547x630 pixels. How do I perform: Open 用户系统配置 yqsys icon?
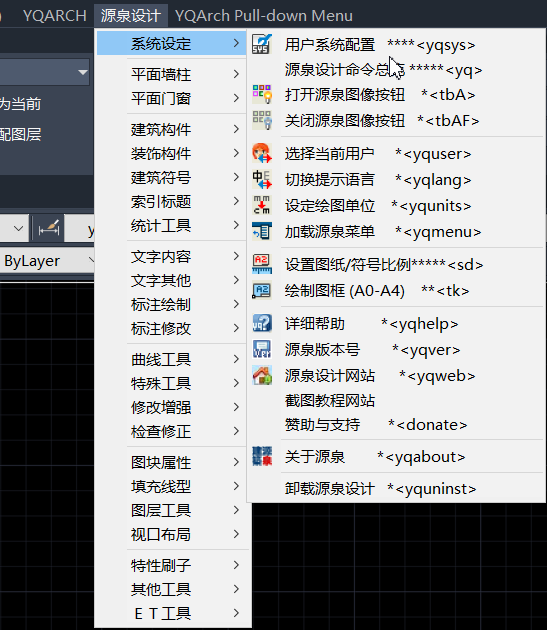click(x=262, y=44)
